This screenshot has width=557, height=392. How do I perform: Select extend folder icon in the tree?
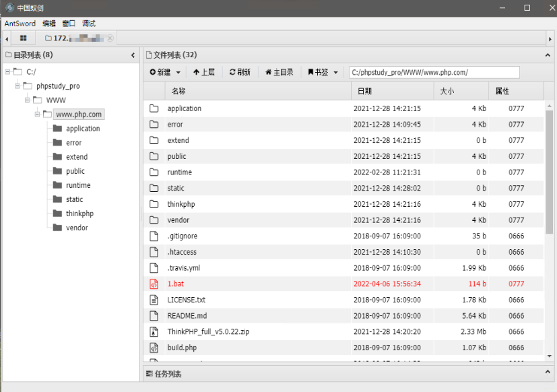[x=57, y=157]
